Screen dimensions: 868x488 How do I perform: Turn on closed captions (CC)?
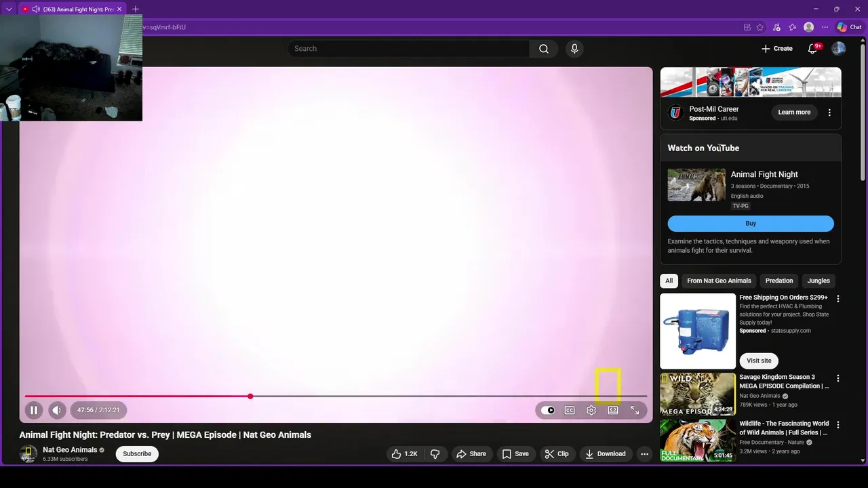click(570, 410)
